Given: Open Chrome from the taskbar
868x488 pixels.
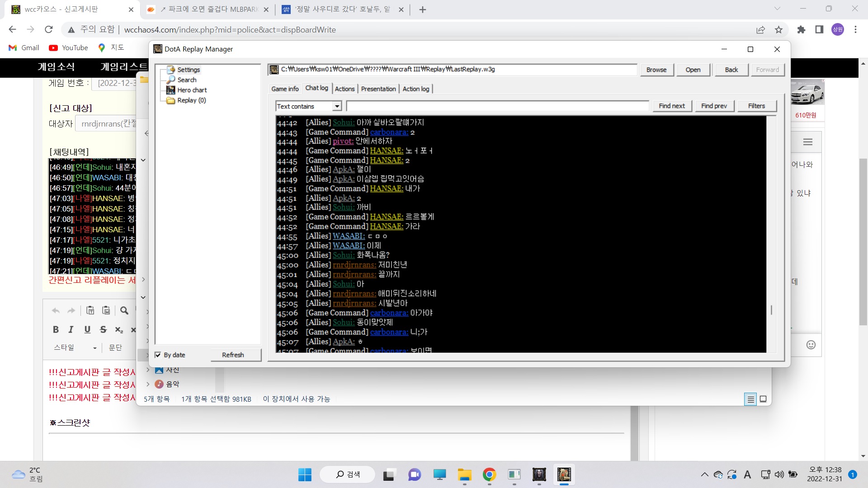Looking at the screenshot, I should tap(489, 474).
